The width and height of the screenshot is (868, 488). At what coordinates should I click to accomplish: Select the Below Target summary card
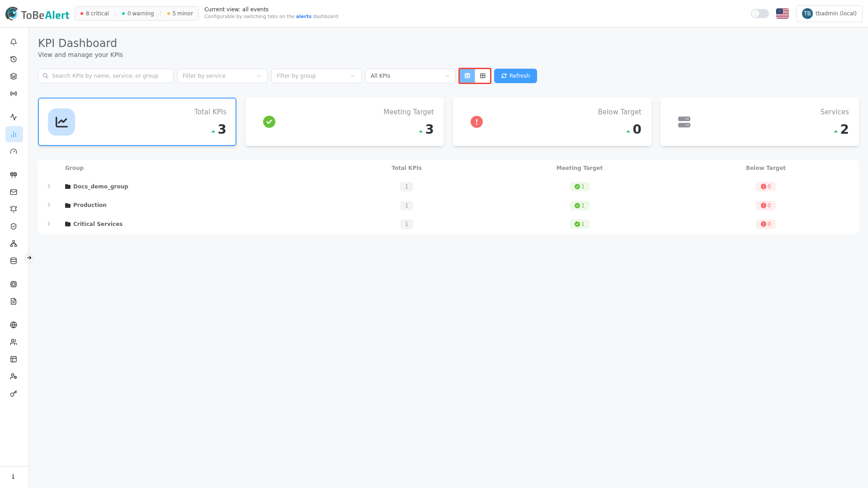552,122
